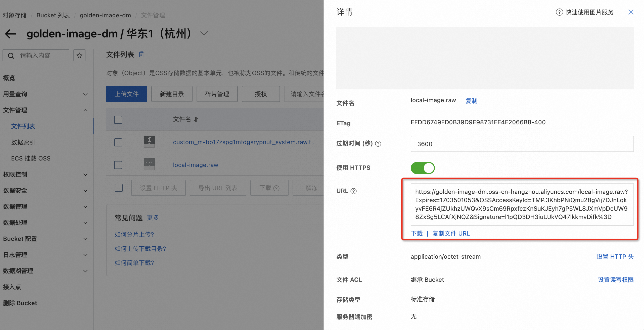Click the help icon for 快速使用图片服务
This screenshot has height=330, width=644.
559,12
